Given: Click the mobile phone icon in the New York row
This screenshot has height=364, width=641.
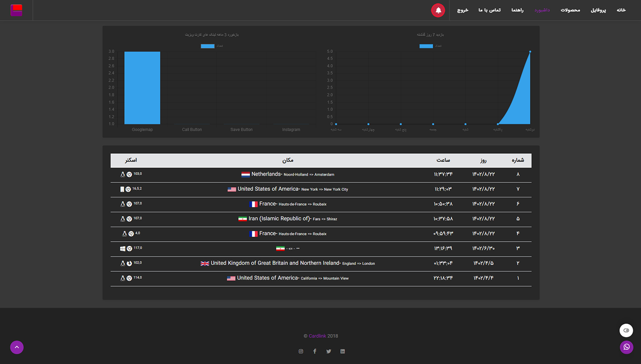Looking at the screenshot, I should 122,189.
